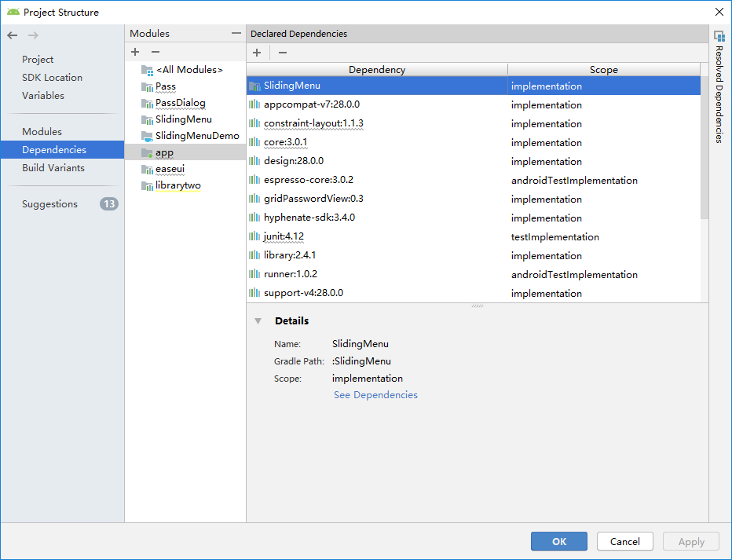Select the Dependencies page
This screenshot has width=732, height=560.
tap(63, 150)
